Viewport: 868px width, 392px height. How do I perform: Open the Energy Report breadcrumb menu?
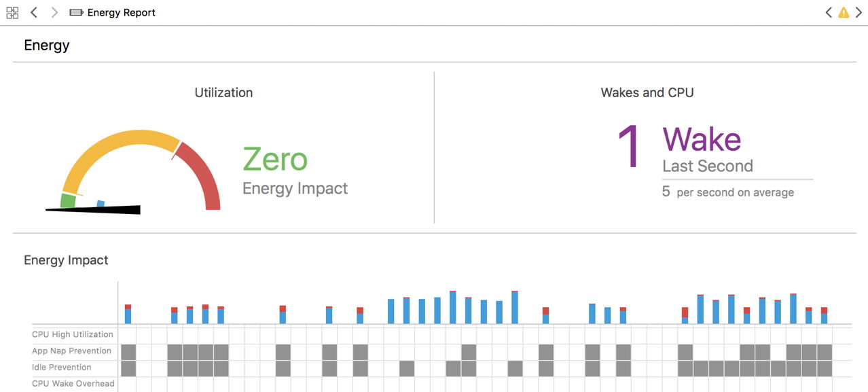[121, 12]
